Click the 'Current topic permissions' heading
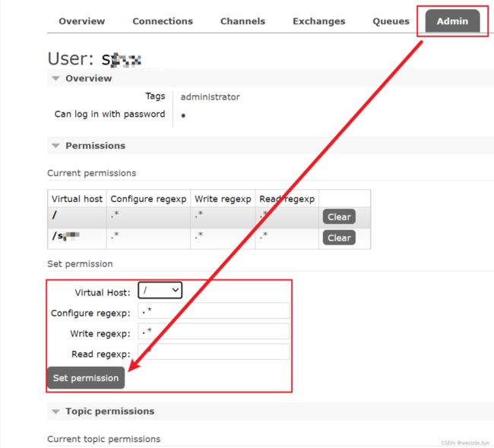 click(103, 439)
